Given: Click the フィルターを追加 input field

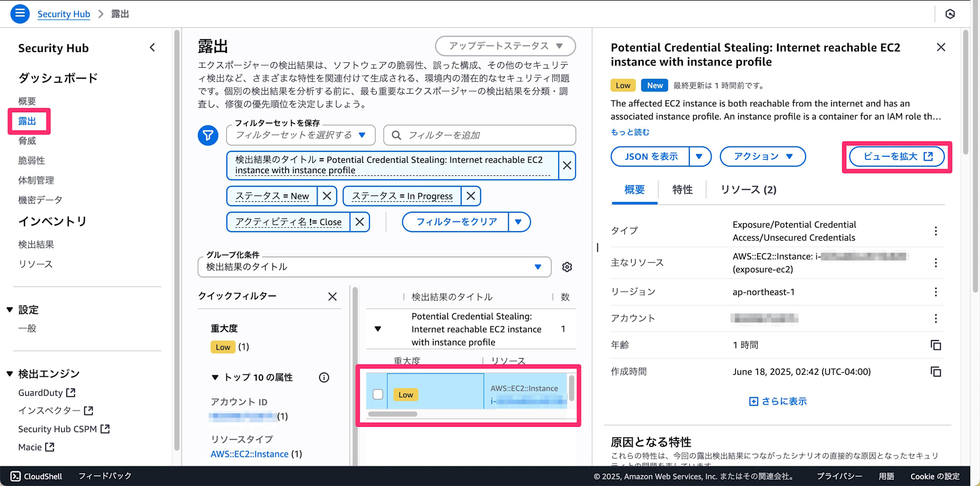Looking at the screenshot, I should (480, 135).
